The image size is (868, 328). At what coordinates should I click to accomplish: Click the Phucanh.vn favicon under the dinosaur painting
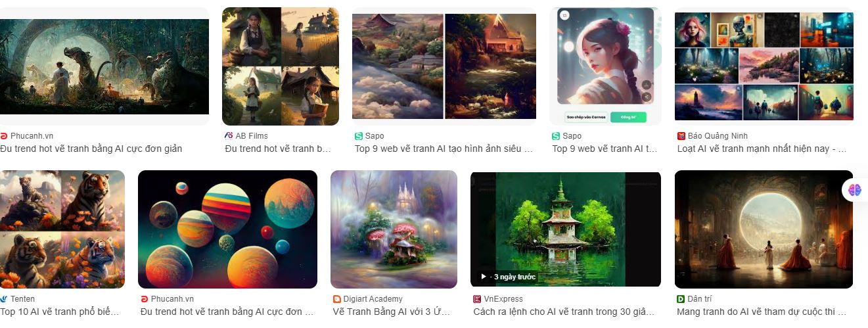coord(4,136)
